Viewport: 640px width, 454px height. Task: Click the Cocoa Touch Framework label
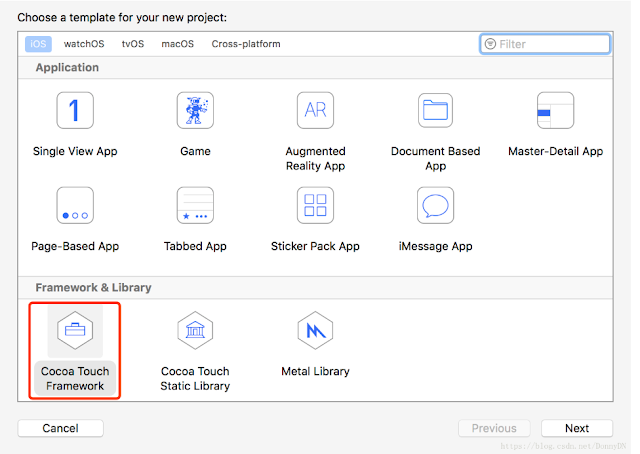coord(75,378)
